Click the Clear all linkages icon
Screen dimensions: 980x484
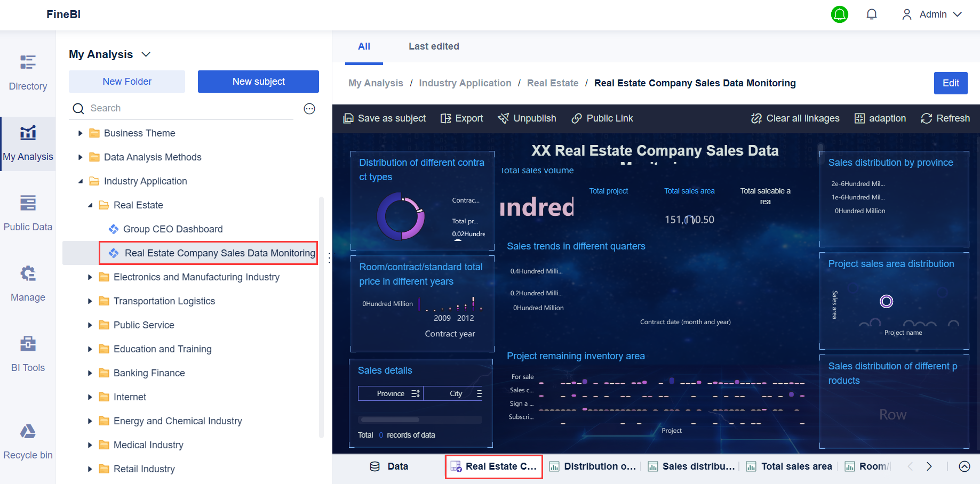coord(756,118)
